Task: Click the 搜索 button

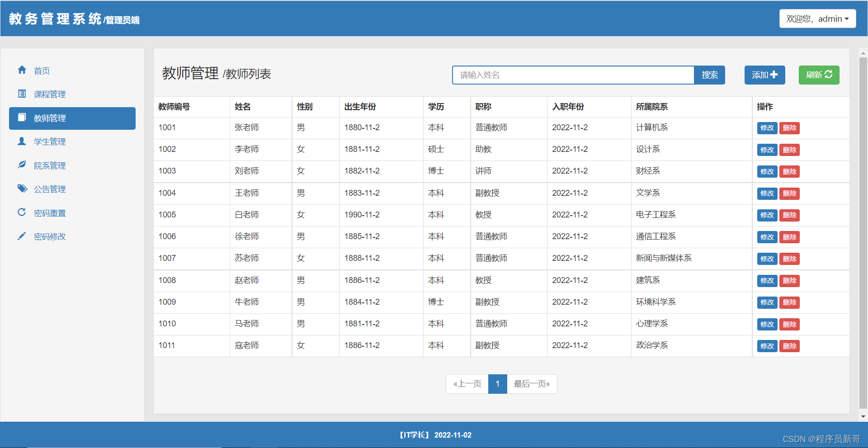Action: (709, 75)
